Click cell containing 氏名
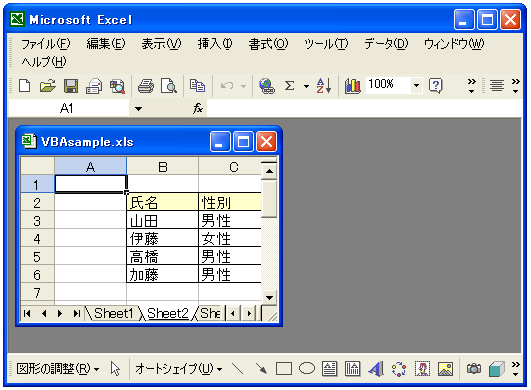The image size is (531, 390). pyautogui.click(x=163, y=202)
